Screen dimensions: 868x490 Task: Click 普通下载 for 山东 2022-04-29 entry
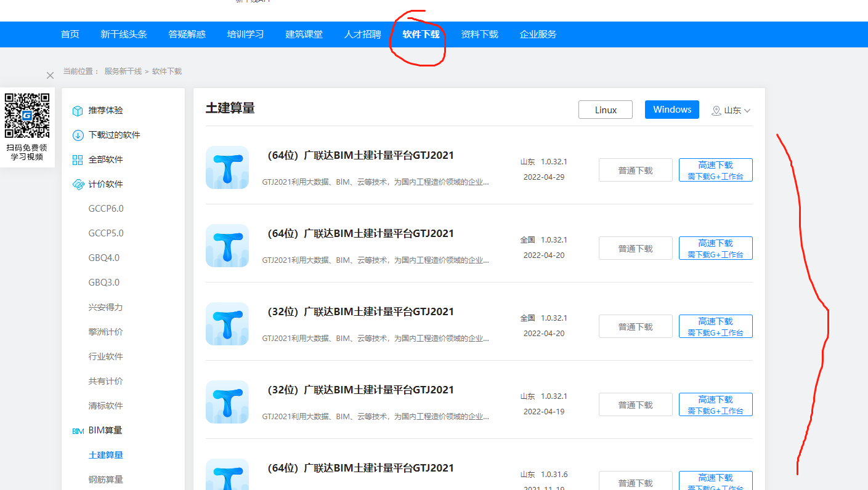click(x=636, y=170)
